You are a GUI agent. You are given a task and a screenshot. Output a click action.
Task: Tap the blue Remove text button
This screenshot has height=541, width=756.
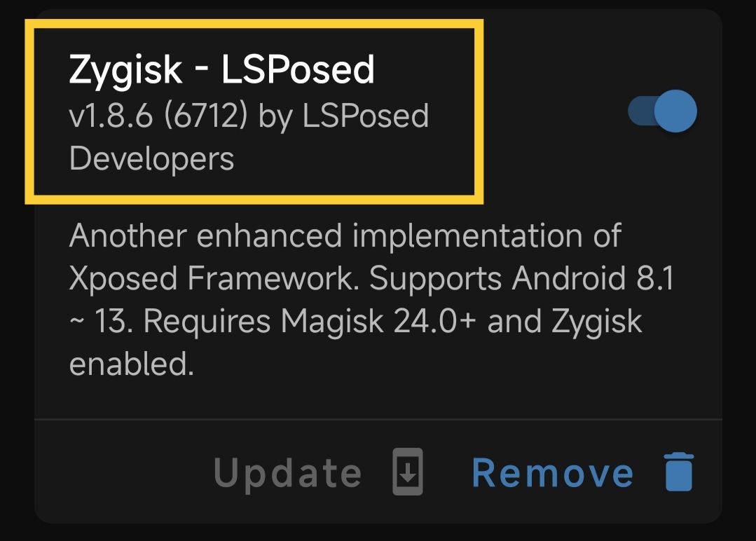click(x=552, y=473)
